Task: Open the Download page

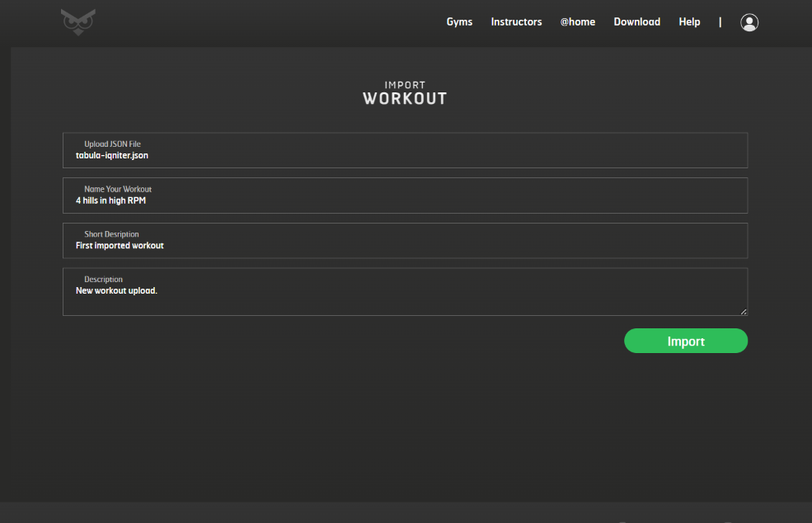Action: pos(636,22)
